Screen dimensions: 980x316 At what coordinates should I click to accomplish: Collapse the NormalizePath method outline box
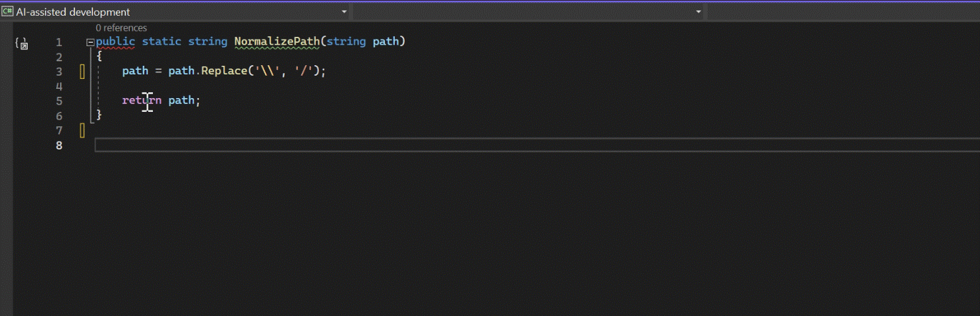click(x=90, y=42)
